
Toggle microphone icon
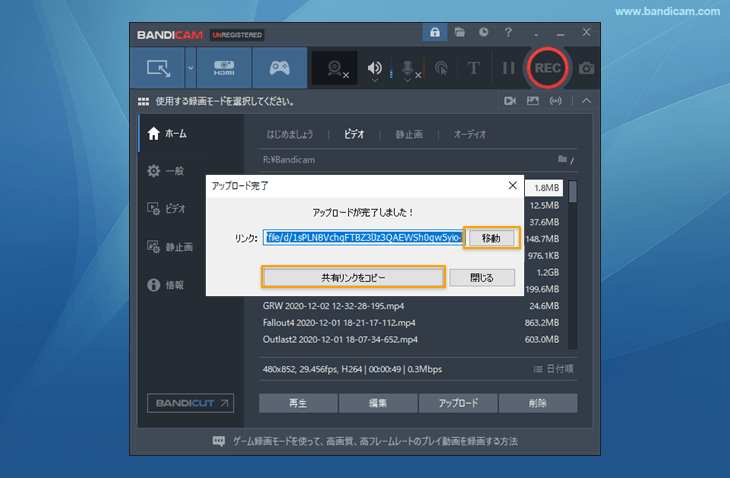tap(407, 67)
